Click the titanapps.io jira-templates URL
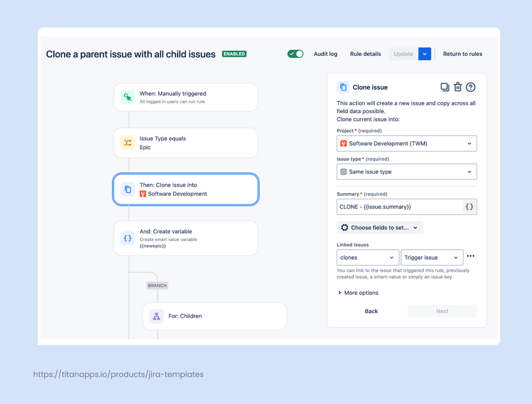This screenshot has height=404, width=532. click(x=118, y=375)
